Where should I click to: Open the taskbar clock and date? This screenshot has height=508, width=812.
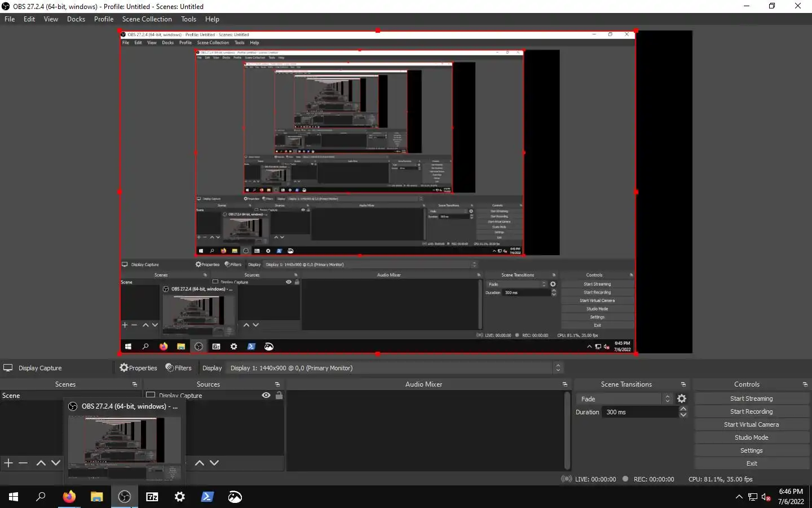791,497
